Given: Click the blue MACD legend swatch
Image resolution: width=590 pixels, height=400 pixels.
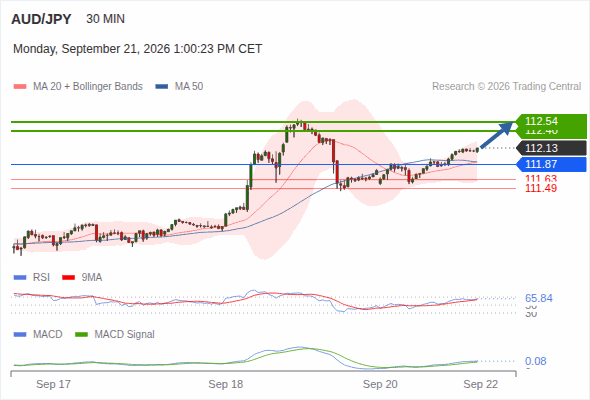Looking at the screenshot, I should (x=20, y=335).
